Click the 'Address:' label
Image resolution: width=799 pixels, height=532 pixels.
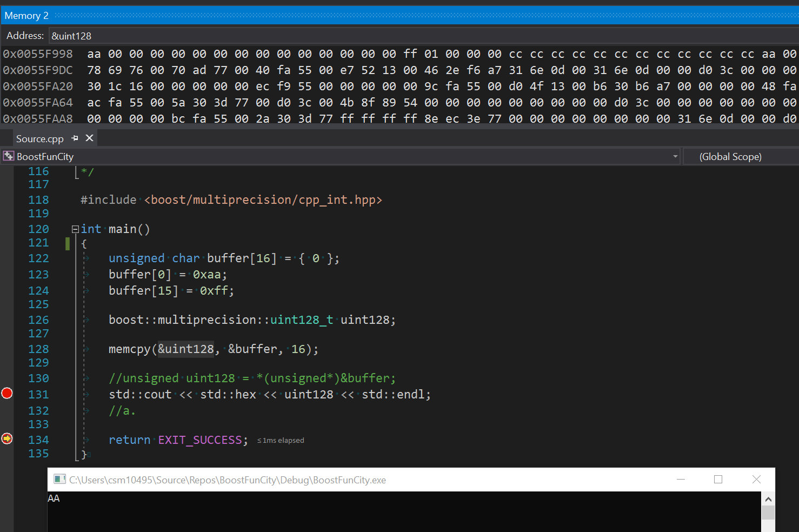(25, 36)
